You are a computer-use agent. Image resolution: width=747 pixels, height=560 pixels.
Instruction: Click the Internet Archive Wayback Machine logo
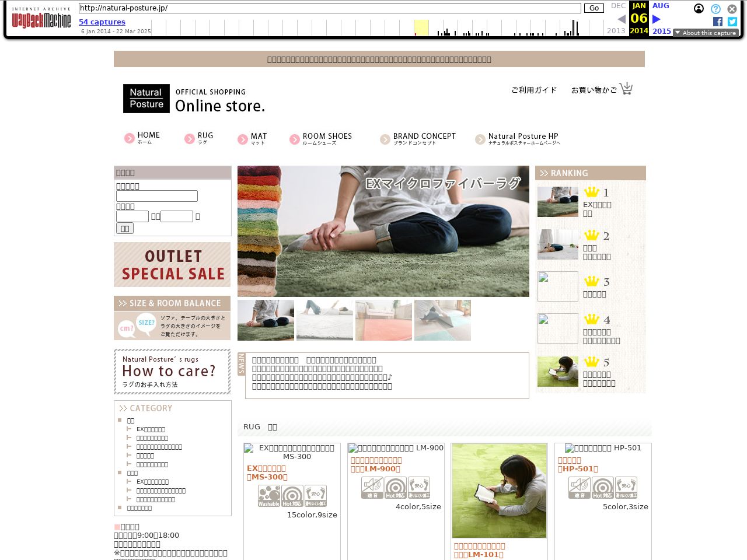[x=41, y=19]
